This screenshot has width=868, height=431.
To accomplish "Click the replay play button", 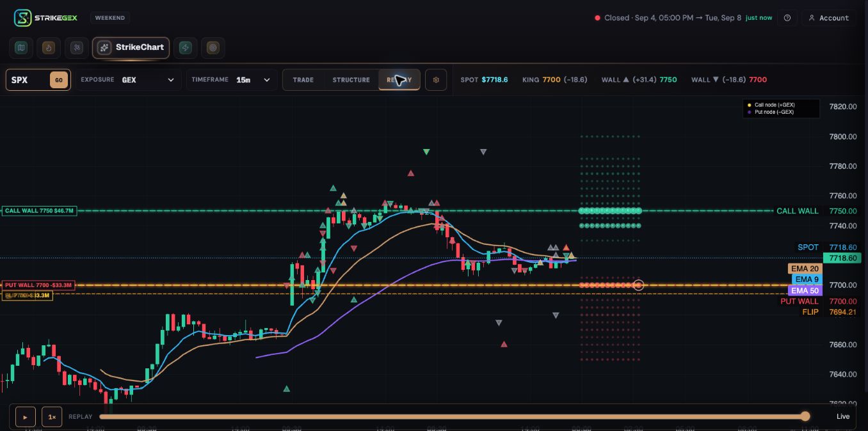I will (26, 417).
